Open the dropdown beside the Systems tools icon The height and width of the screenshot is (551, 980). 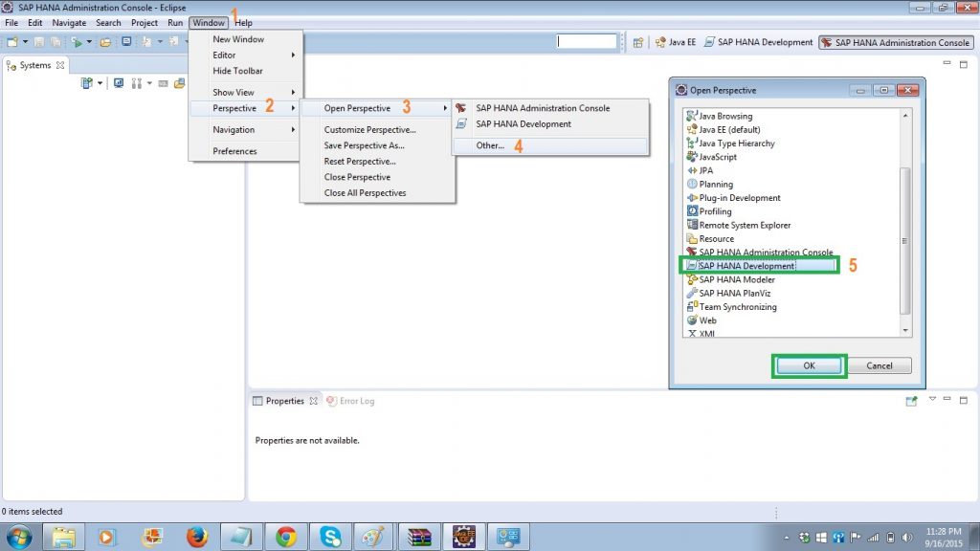(149, 83)
